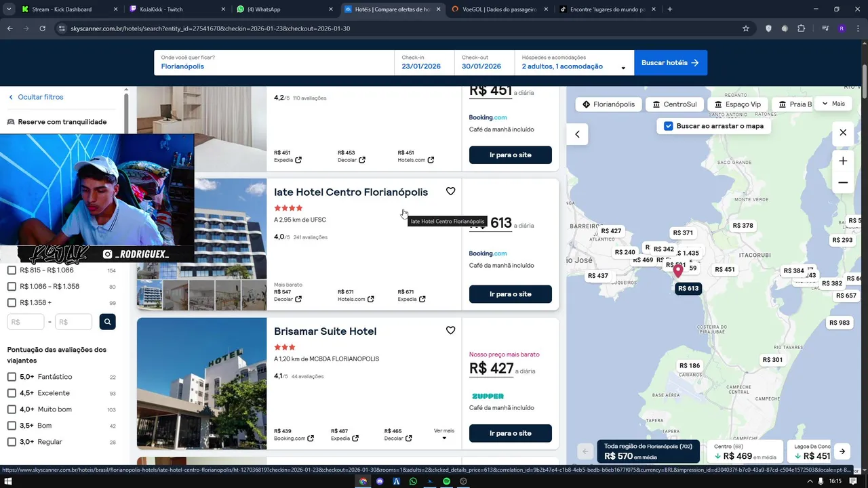Open Expedia R$ 671 external link under Iate Hotel
The image size is (868, 488).
point(422,299)
